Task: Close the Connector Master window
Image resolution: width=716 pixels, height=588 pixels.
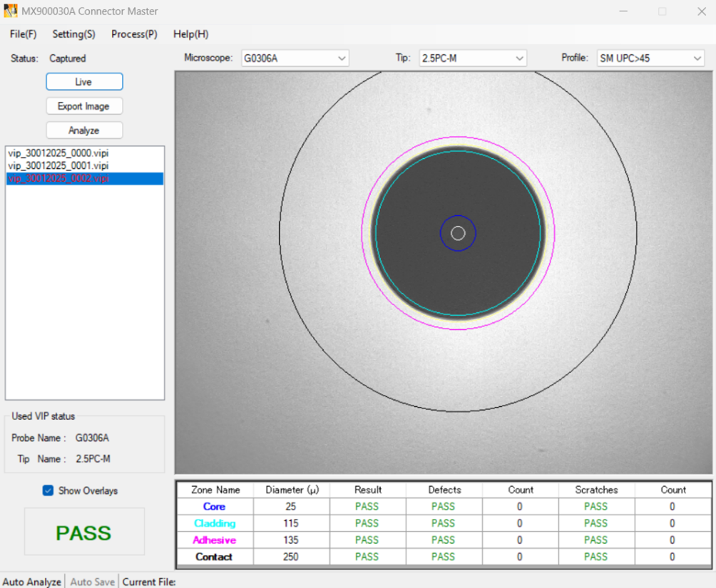Action: 701,11
